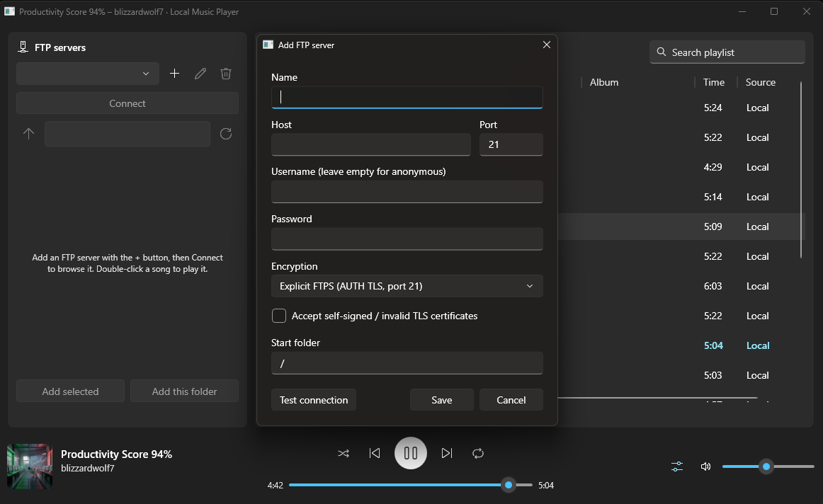Click the song progress slider handle

508,485
